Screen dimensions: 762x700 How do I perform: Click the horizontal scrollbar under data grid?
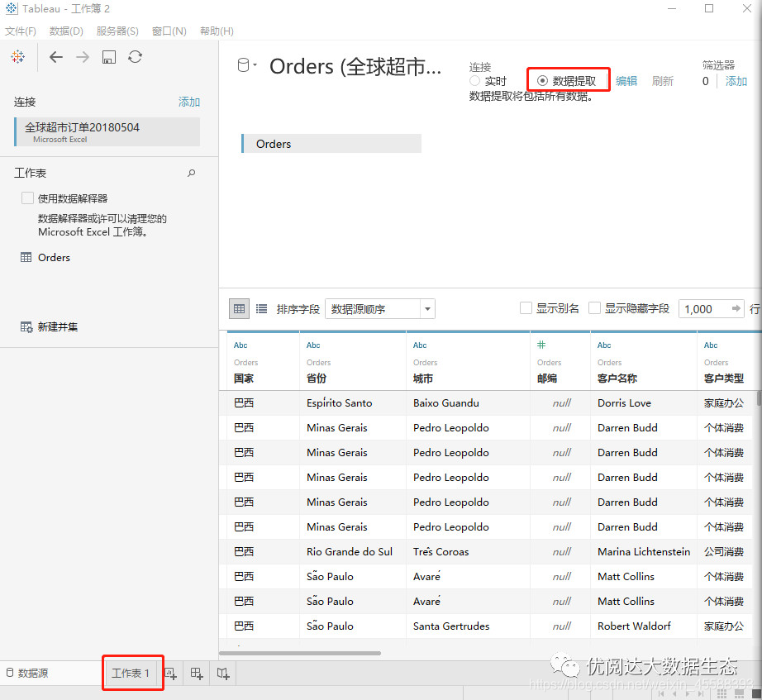300,653
